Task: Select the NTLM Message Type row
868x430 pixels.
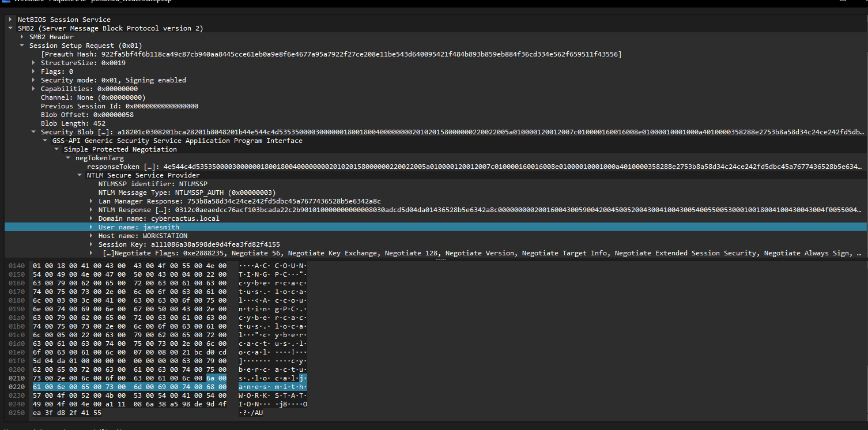Action: point(187,193)
